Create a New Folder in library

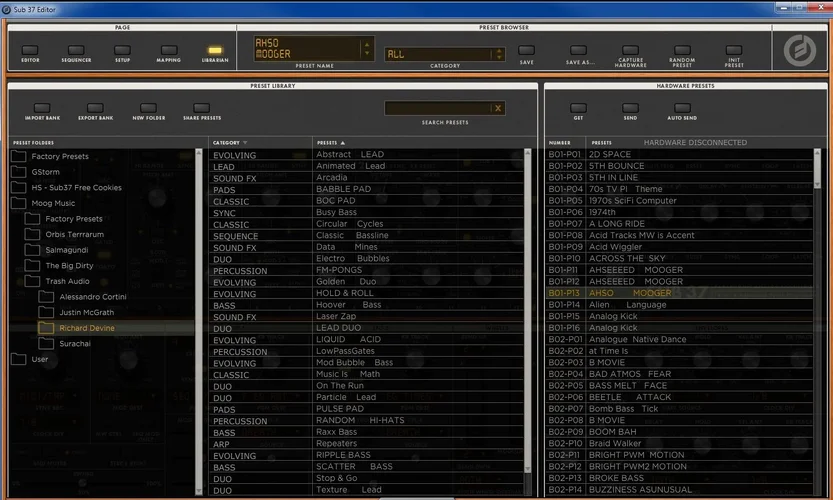pos(148,108)
